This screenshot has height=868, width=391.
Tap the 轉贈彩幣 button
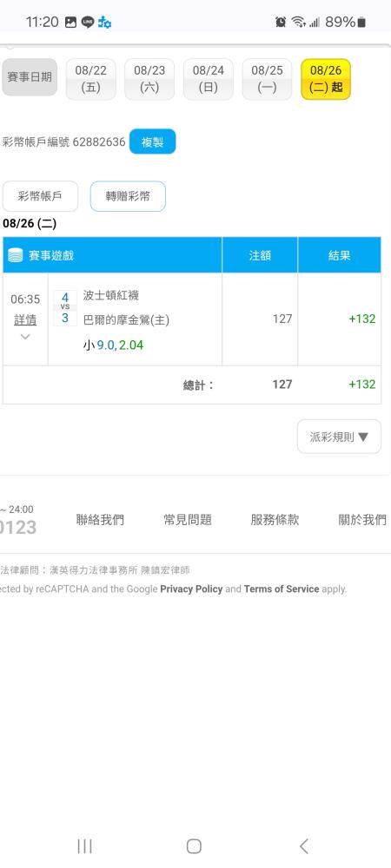point(128,196)
